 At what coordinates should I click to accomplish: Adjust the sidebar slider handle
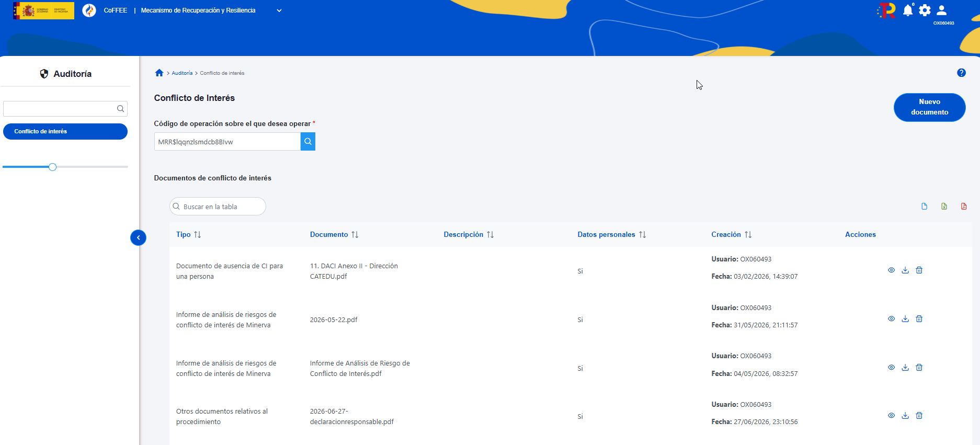tap(52, 167)
